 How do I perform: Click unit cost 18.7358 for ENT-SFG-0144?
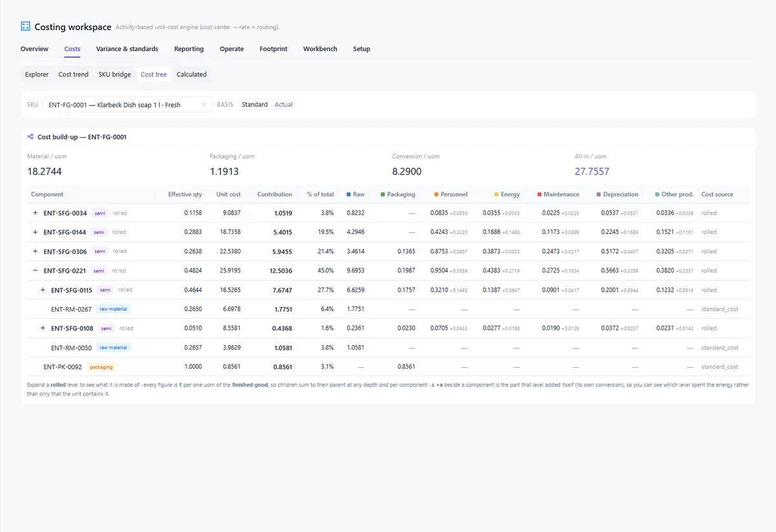point(230,232)
